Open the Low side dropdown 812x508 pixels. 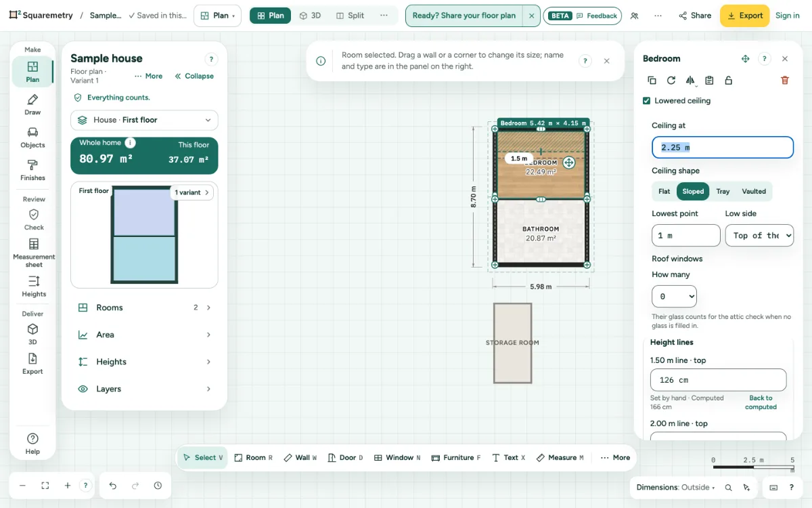pyautogui.click(x=759, y=236)
